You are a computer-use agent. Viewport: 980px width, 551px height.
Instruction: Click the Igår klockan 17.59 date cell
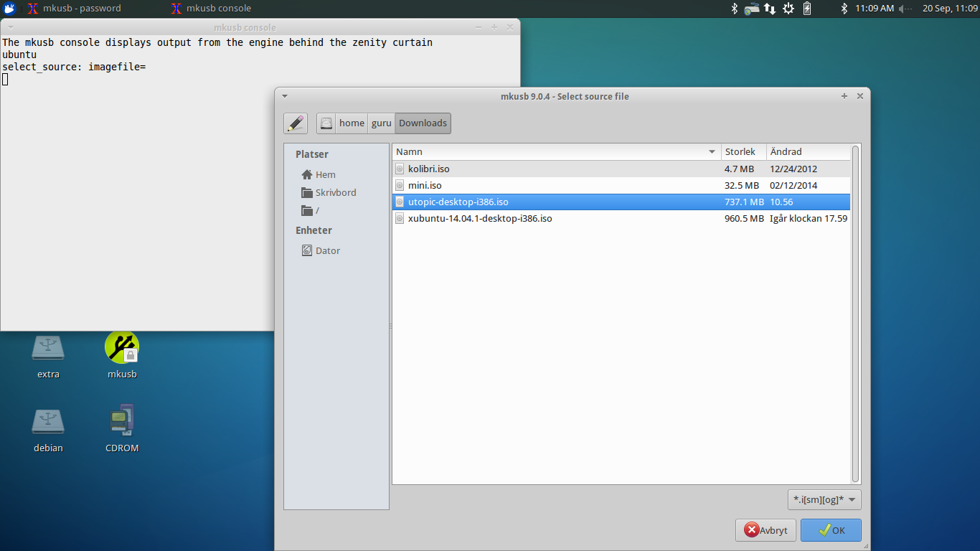(809, 219)
